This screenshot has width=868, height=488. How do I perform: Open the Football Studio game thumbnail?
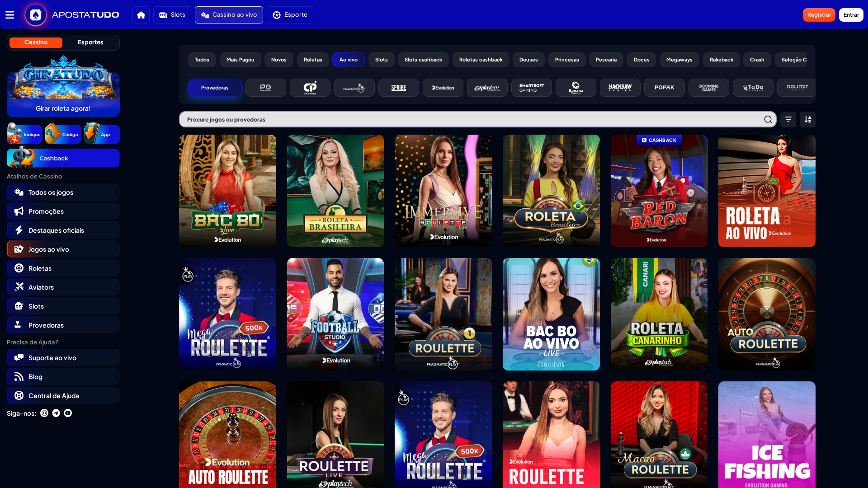tap(335, 314)
